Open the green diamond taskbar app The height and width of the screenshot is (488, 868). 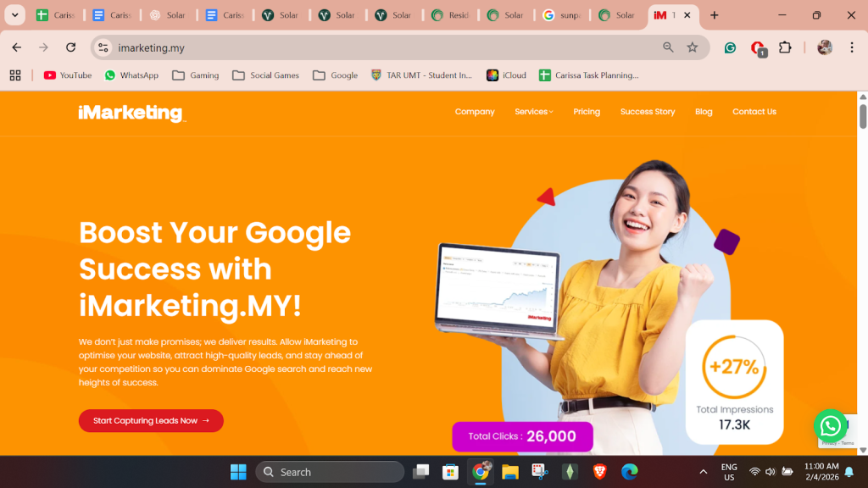point(570,472)
